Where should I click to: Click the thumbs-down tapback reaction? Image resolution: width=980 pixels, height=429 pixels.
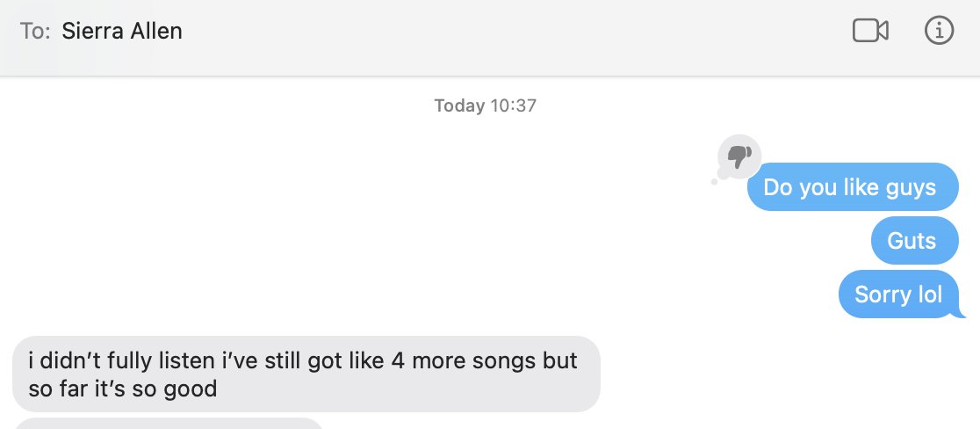point(739,156)
